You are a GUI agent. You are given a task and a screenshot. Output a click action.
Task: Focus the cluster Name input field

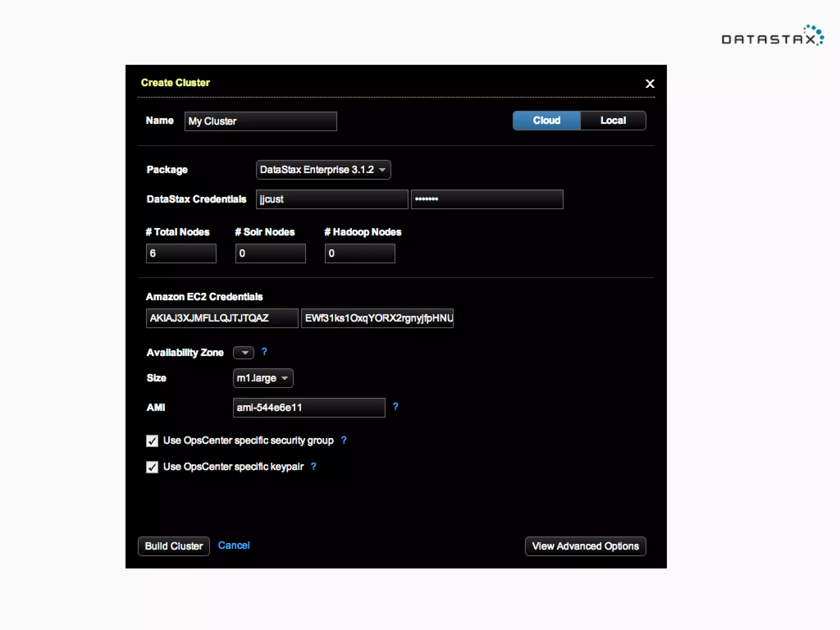(260, 121)
